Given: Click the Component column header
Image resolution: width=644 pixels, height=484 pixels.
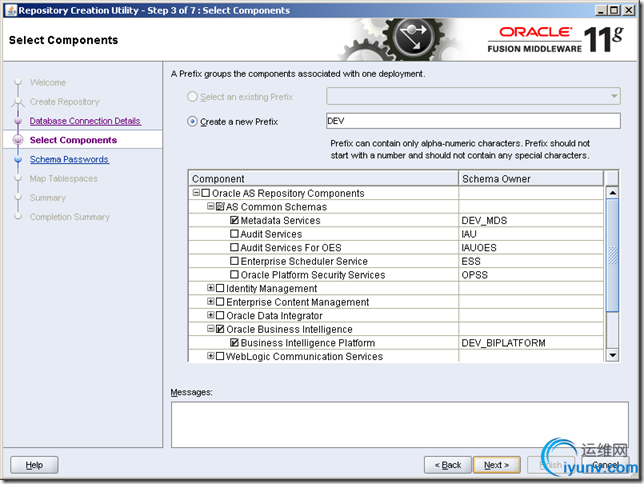Looking at the screenshot, I should tap(323, 179).
